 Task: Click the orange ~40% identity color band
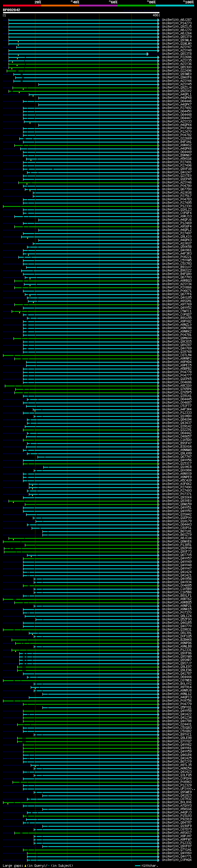tap(60, 6)
